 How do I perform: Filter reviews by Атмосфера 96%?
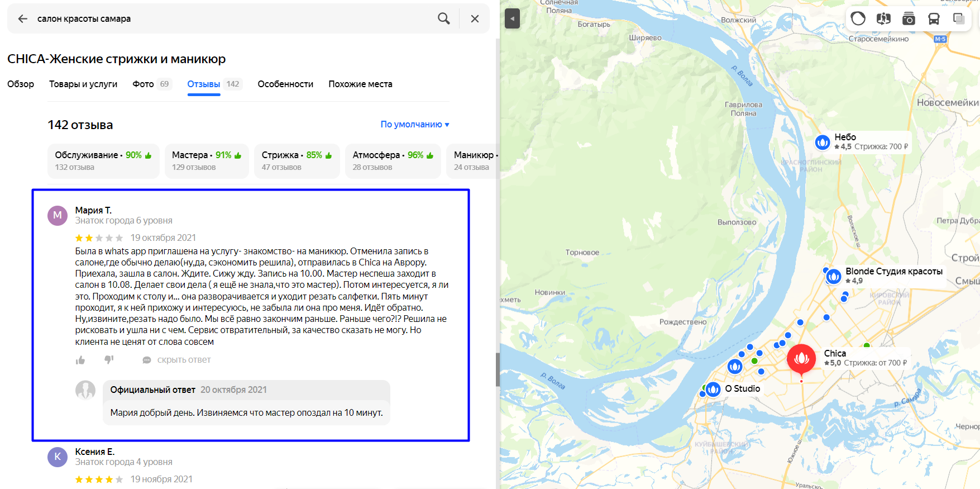coord(393,161)
